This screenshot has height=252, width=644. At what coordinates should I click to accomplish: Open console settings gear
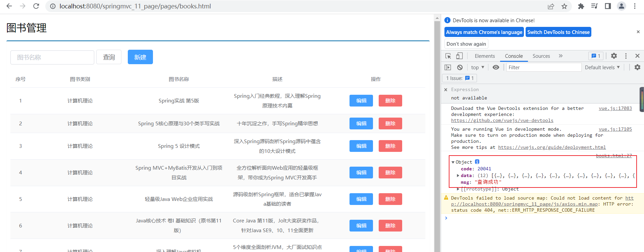(637, 68)
